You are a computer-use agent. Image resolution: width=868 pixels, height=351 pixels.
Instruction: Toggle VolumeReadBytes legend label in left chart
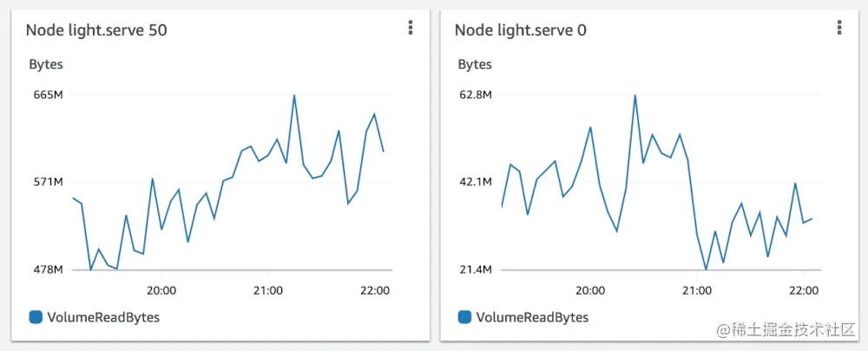pyautogui.click(x=103, y=317)
